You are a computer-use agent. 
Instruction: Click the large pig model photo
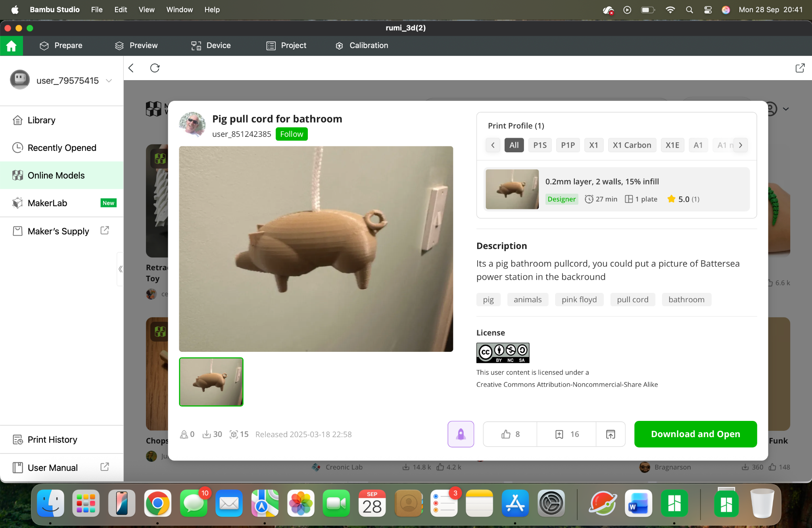(x=316, y=249)
